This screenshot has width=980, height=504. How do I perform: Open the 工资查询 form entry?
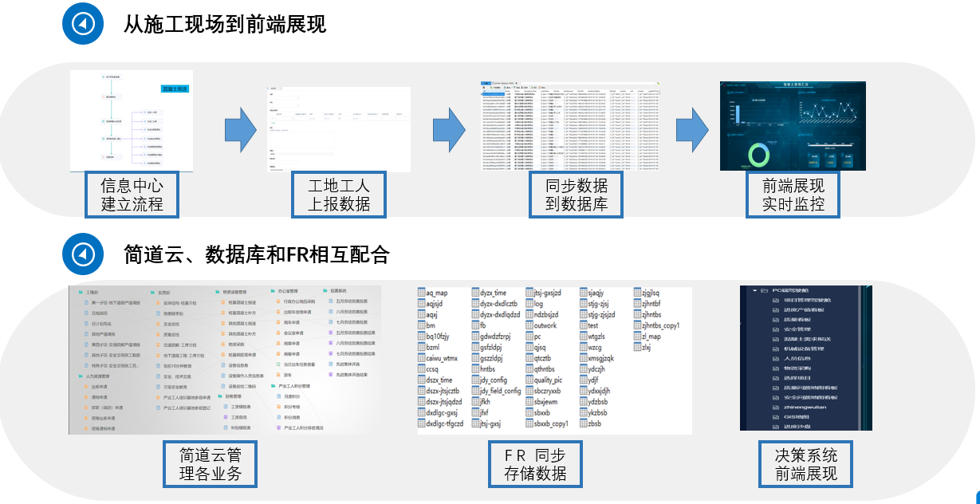240,416
